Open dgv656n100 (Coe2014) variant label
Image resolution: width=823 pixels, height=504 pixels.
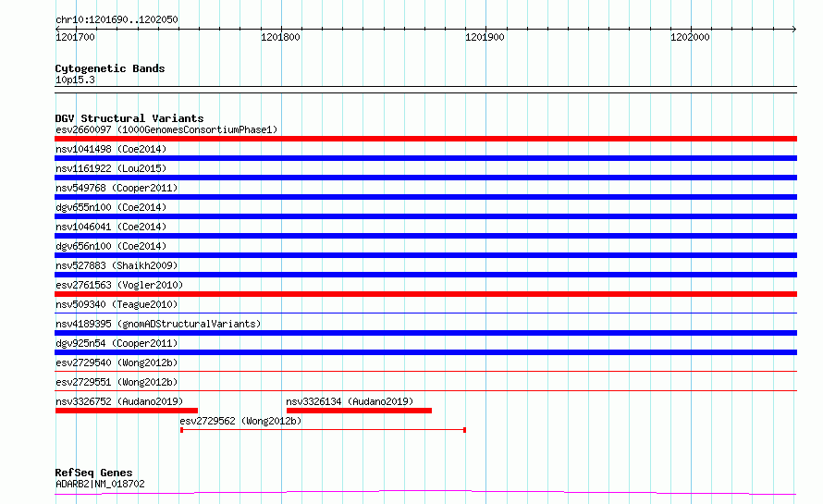[x=111, y=246]
